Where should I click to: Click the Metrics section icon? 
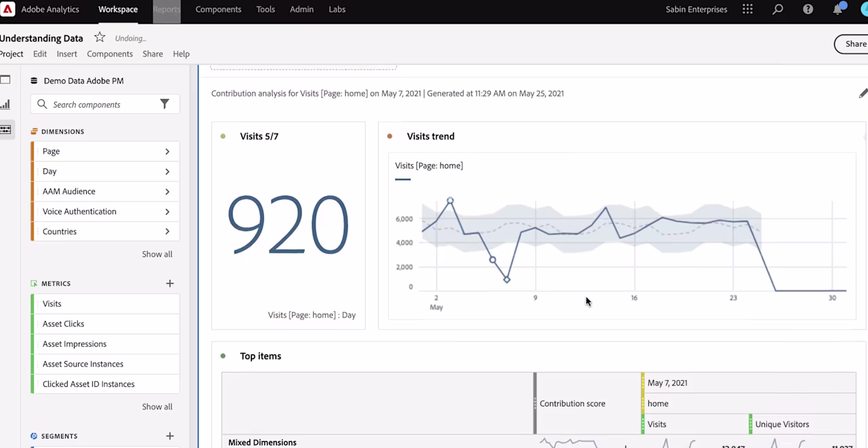pyautogui.click(x=34, y=284)
